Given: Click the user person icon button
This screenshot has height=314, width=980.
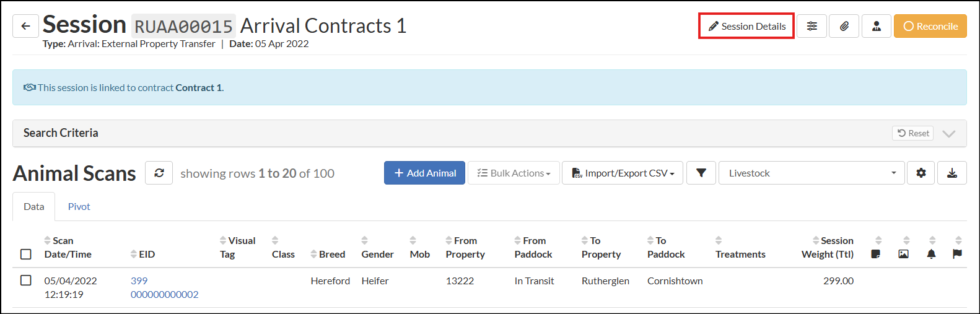Looking at the screenshot, I should [876, 26].
